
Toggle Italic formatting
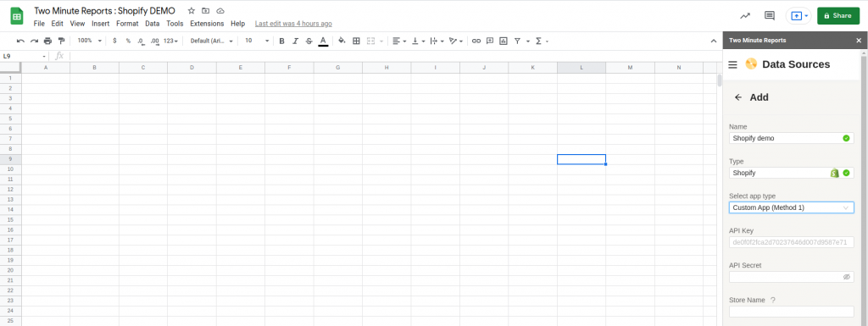click(296, 41)
